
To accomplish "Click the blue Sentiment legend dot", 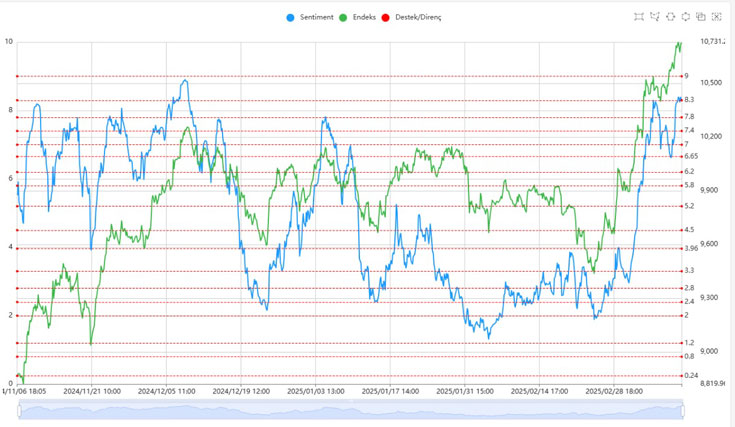I will pyautogui.click(x=291, y=18).
